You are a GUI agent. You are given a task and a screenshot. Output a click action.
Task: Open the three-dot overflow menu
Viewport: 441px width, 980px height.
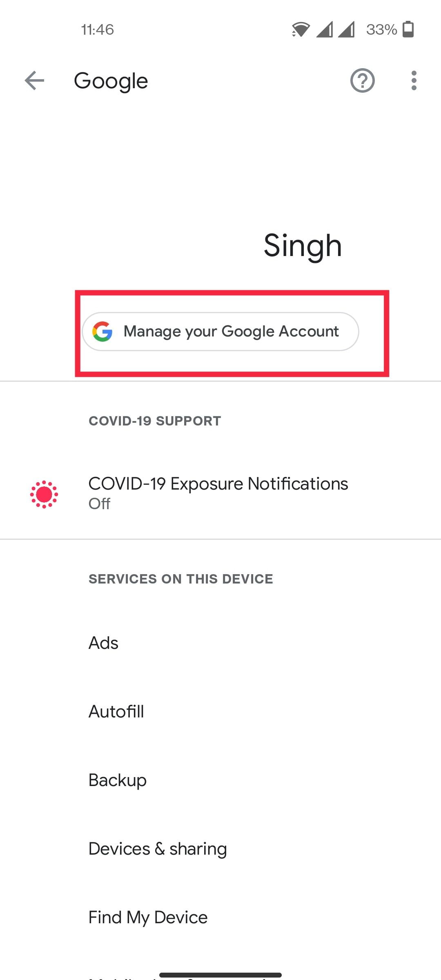click(414, 80)
